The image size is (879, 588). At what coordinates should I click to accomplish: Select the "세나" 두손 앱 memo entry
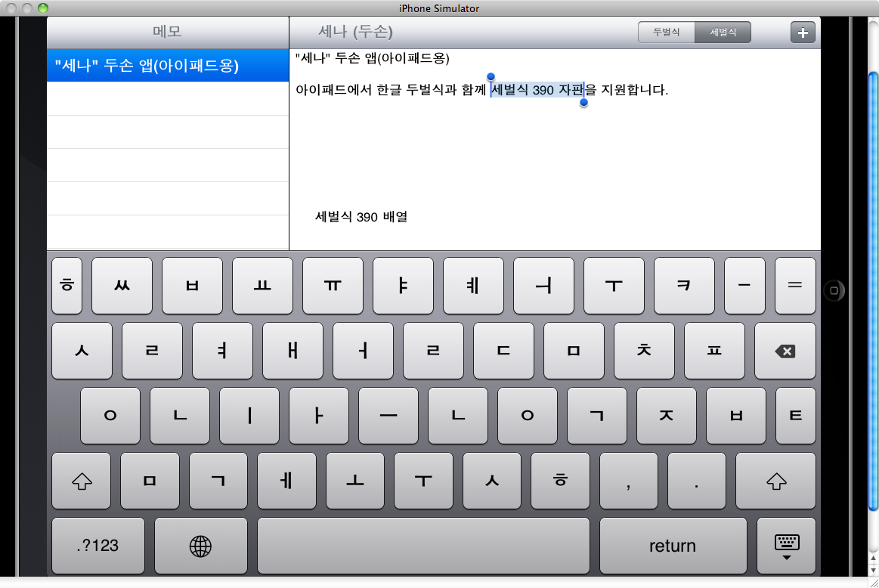[x=168, y=66]
